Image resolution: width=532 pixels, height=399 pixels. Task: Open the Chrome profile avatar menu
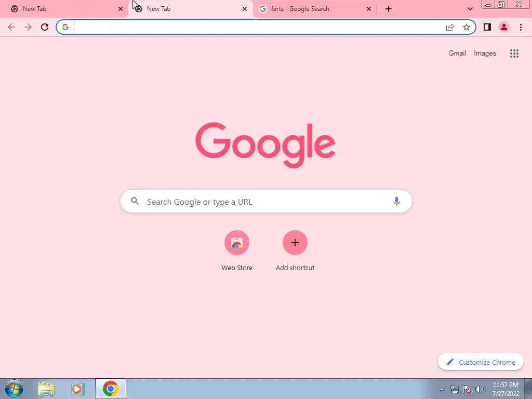click(x=504, y=27)
